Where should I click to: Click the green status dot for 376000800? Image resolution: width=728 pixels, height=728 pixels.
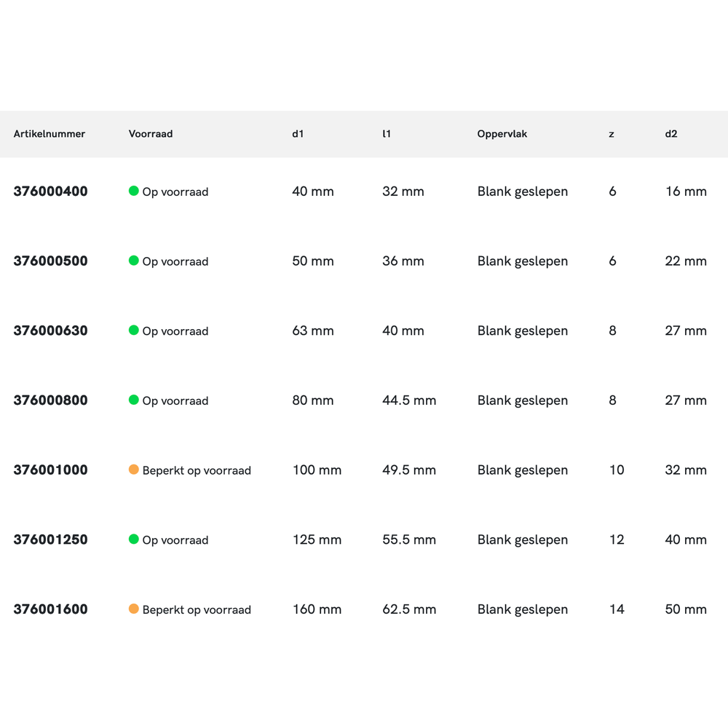(x=134, y=400)
